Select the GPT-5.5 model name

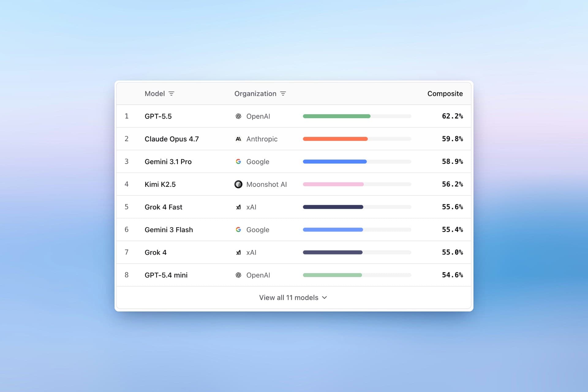tap(158, 116)
